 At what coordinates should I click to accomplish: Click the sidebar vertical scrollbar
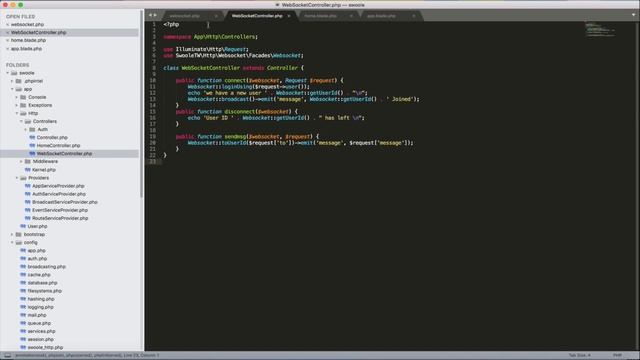142,104
